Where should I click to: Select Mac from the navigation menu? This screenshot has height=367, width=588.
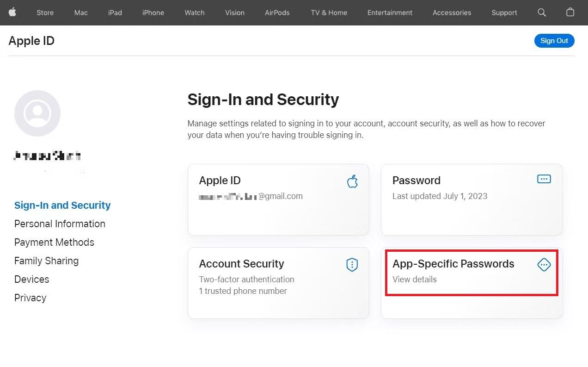point(80,12)
